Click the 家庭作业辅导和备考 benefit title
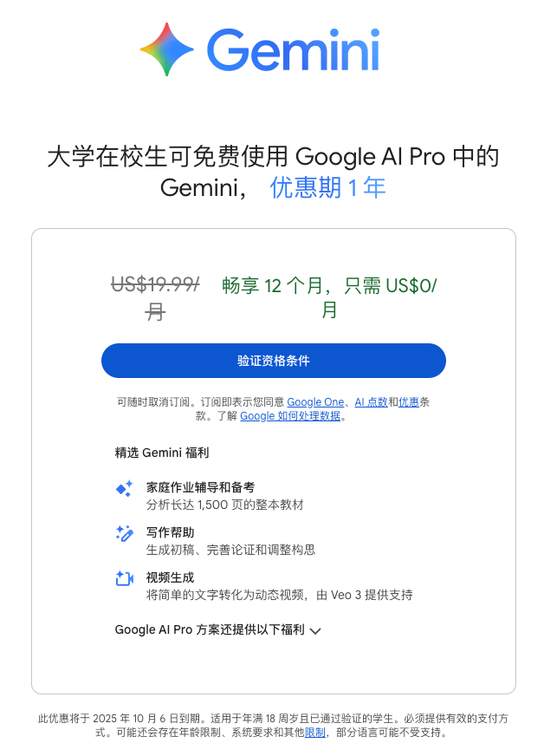Screen dimensions: 544x756 (200, 487)
